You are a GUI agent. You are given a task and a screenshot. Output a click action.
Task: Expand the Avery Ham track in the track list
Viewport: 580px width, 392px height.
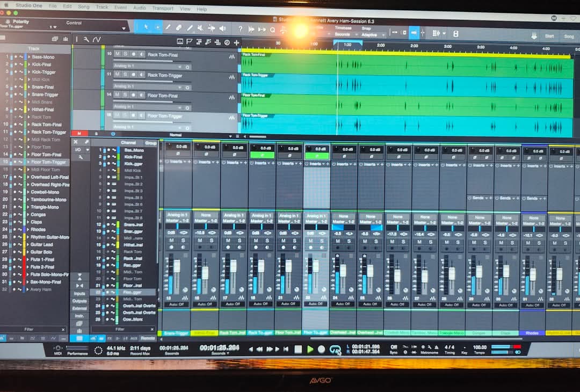27,289
